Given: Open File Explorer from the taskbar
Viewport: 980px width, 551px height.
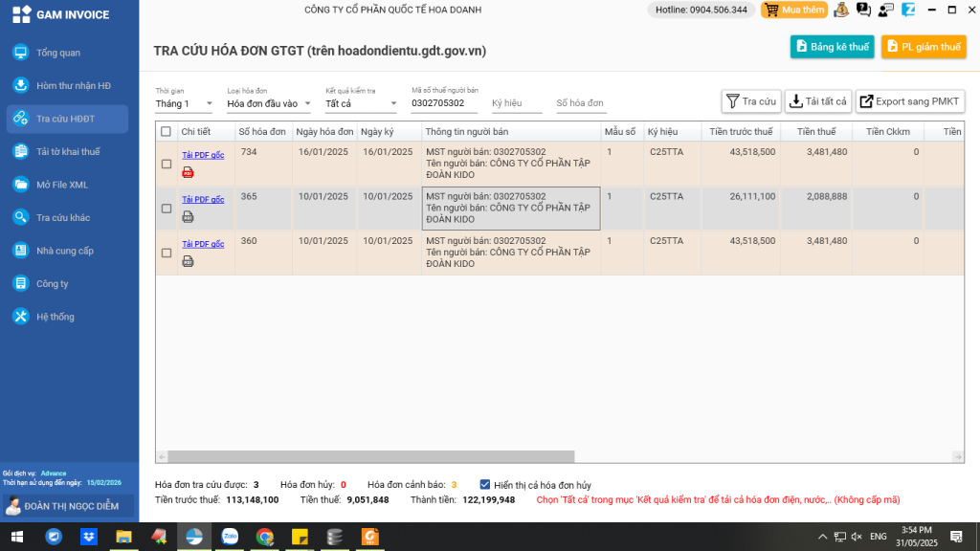Looking at the screenshot, I should tap(123, 537).
